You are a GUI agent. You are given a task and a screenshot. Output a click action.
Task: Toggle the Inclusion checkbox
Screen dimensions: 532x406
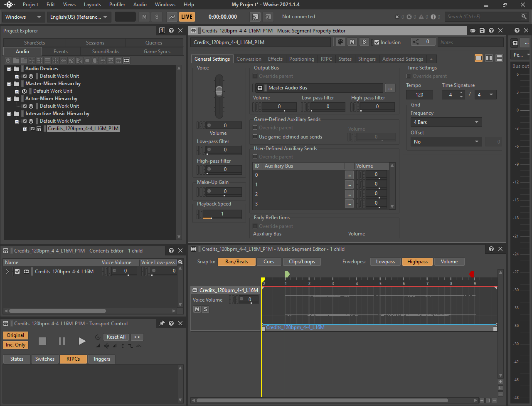point(377,42)
